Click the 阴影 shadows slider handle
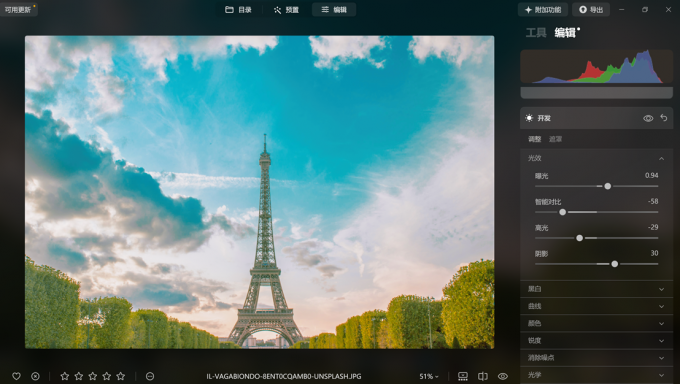This screenshot has height=384, width=680. (615, 264)
